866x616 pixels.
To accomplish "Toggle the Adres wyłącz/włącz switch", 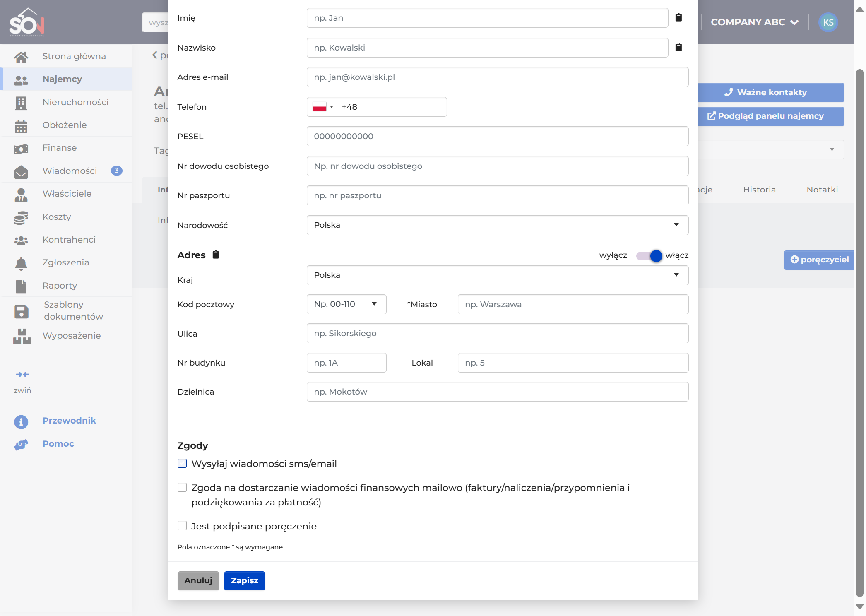I will click(x=649, y=255).
